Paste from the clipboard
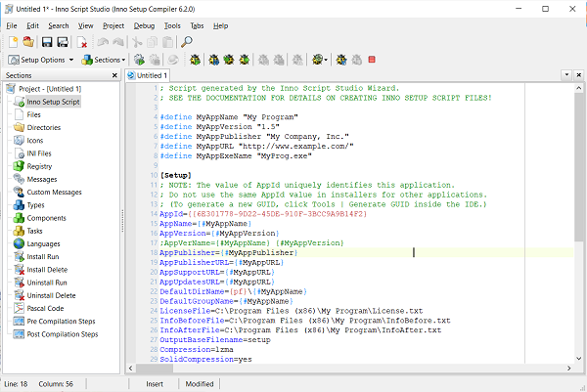Viewport: 587px width, 392px height. pos(167,42)
